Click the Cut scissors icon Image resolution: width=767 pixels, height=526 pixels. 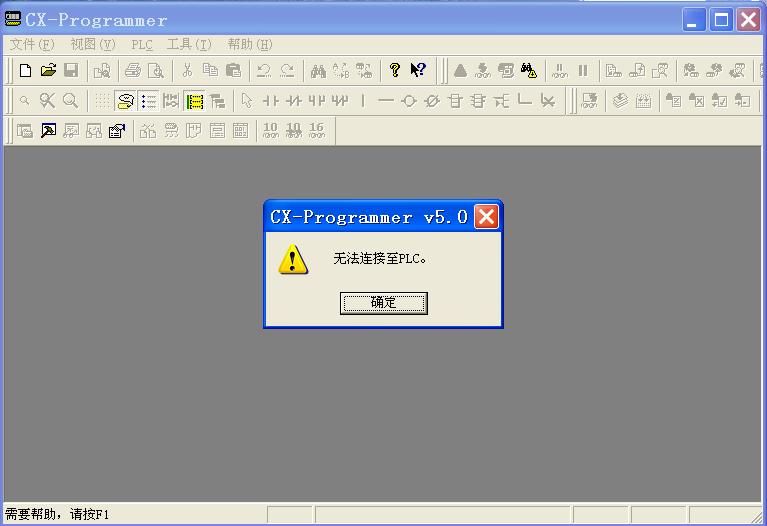point(187,70)
